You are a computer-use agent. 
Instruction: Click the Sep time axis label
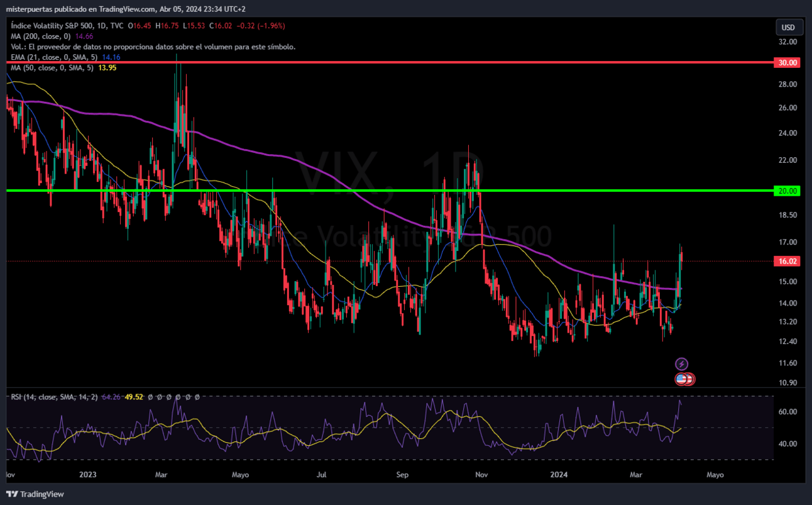pos(403,475)
